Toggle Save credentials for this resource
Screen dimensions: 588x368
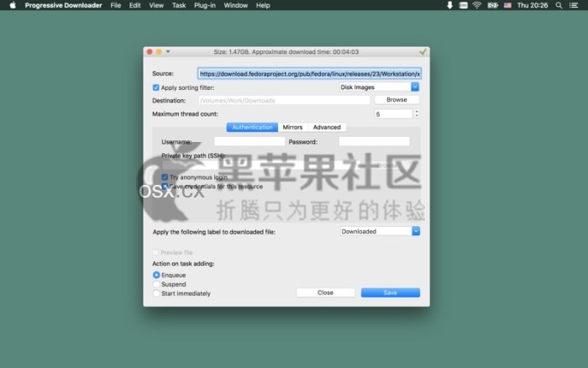(x=165, y=187)
